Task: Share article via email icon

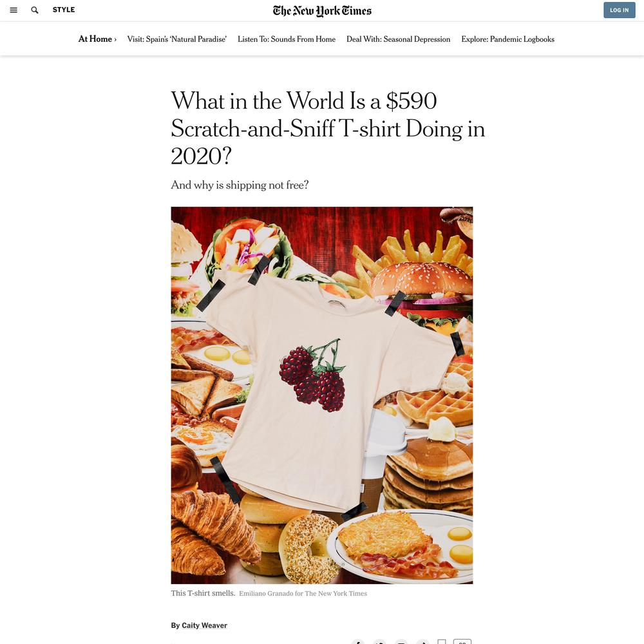Action: point(401,642)
